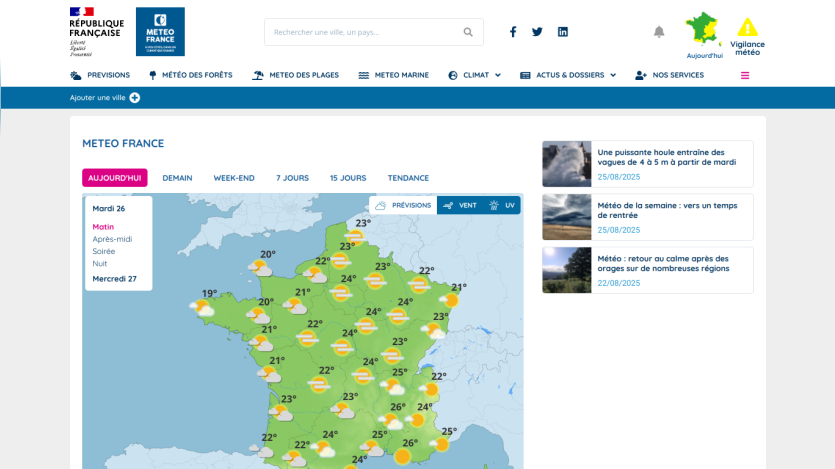The image size is (835, 469).
Task: Expand Mercredi 27 in day list
Action: point(114,279)
